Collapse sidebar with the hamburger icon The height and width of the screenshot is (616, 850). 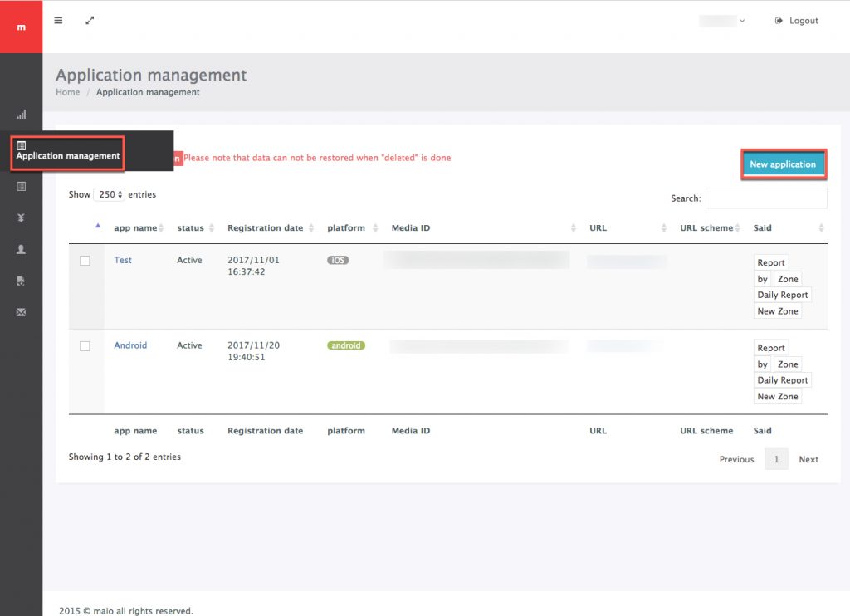pos(57,20)
